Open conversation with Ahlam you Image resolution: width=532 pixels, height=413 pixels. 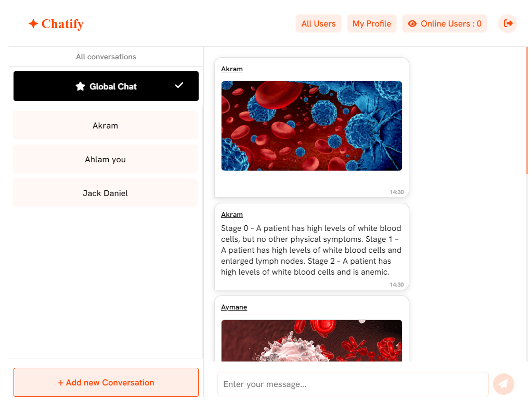point(105,159)
